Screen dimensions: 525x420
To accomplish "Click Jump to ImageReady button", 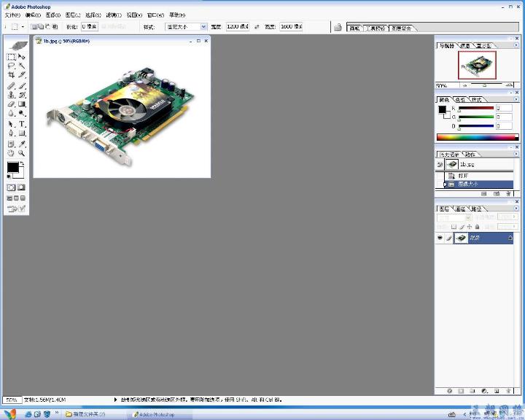I will click(16, 209).
